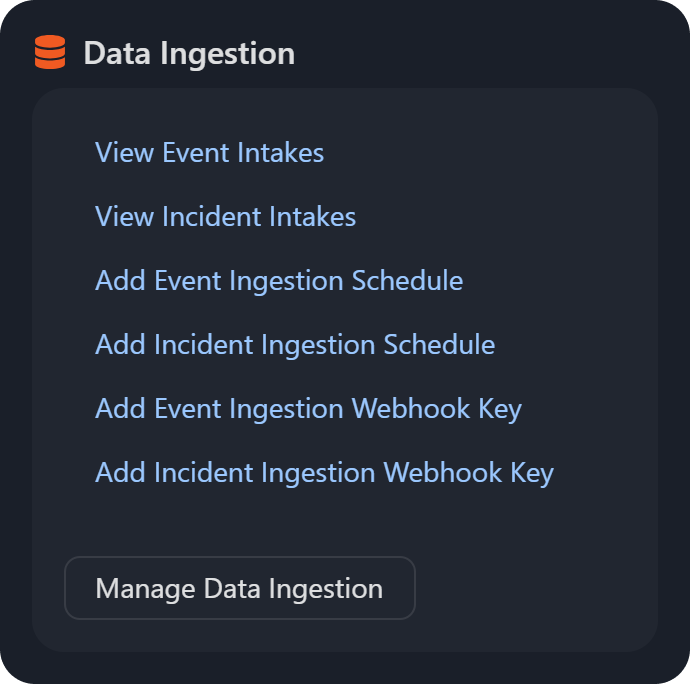690x684 pixels.
Task: Choose Add Event Ingestion Webhook Key
Action: [x=308, y=409]
